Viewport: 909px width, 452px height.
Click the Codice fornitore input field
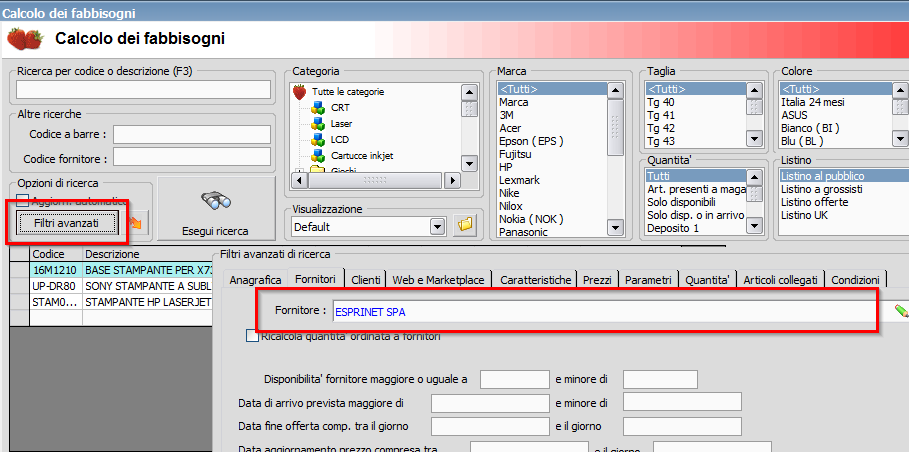coord(192,156)
